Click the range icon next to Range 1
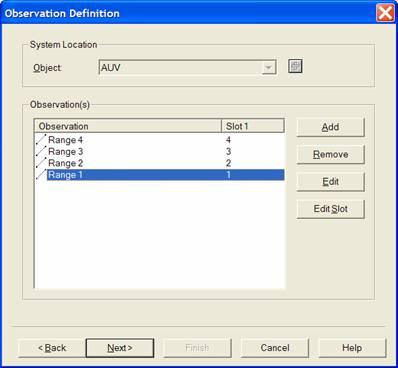 point(41,175)
